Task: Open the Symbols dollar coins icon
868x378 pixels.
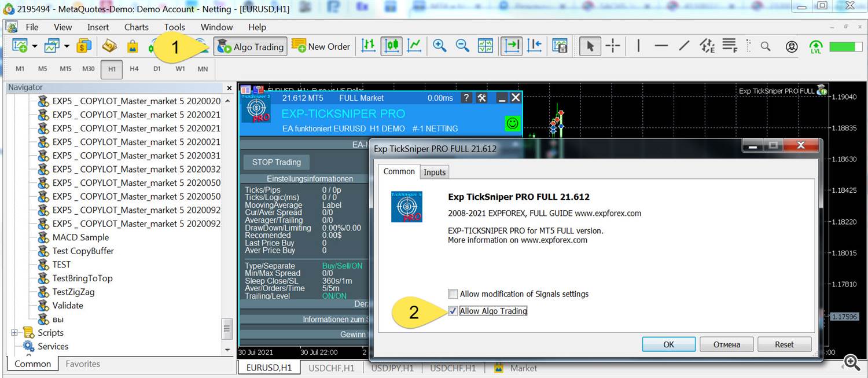Action: click(84, 46)
